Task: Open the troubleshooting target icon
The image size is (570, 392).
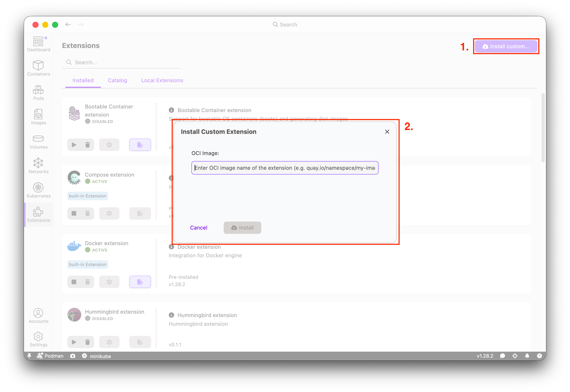Action: click(x=515, y=356)
